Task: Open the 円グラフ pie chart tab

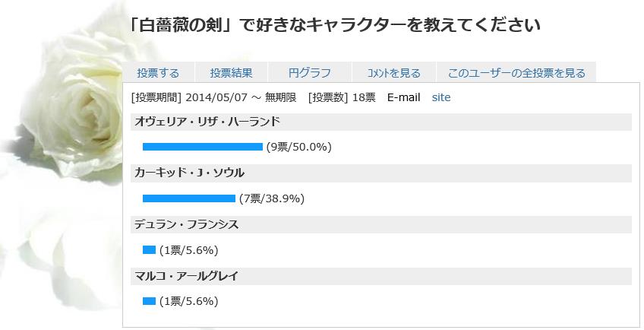Action: click(310, 73)
